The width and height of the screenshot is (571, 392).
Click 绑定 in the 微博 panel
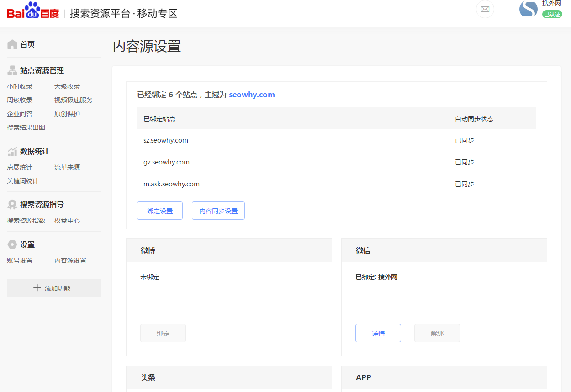coord(163,333)
